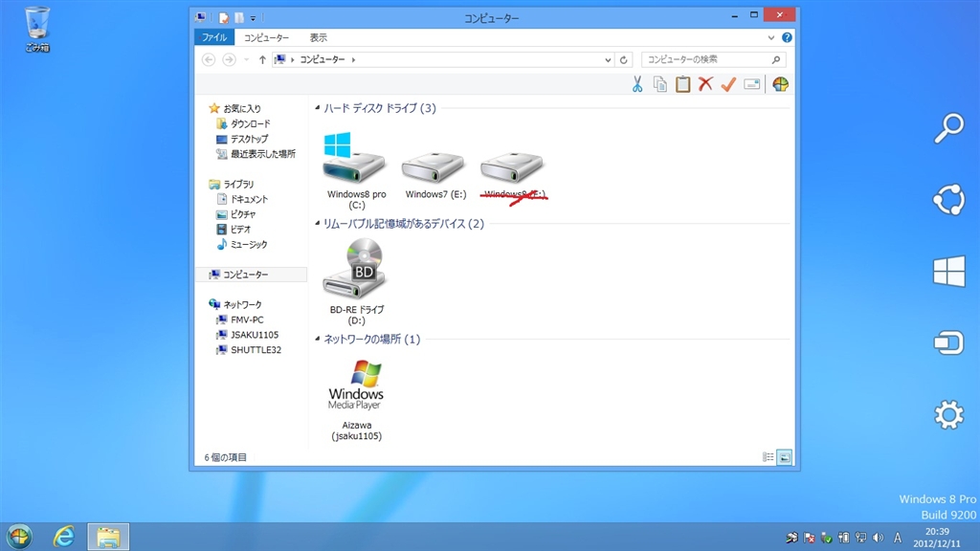980x551 pixels.
Task: Open the recent locations dropdown arrow
Action: (246, 59)
